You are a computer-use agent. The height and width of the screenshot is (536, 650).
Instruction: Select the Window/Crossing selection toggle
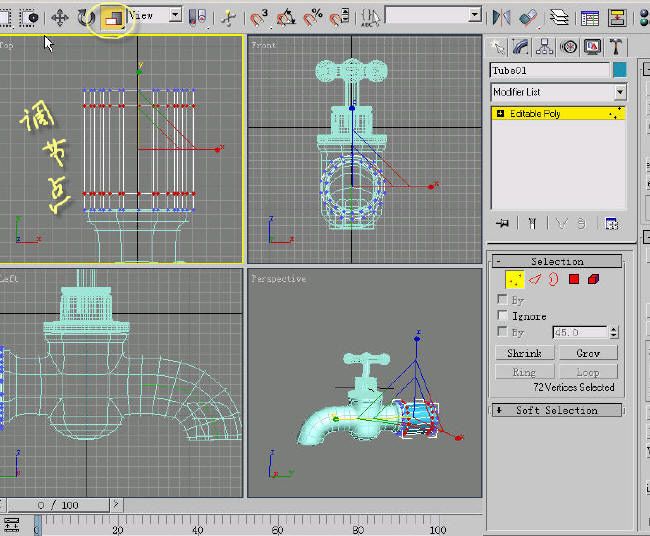click(x=29, y=17)
